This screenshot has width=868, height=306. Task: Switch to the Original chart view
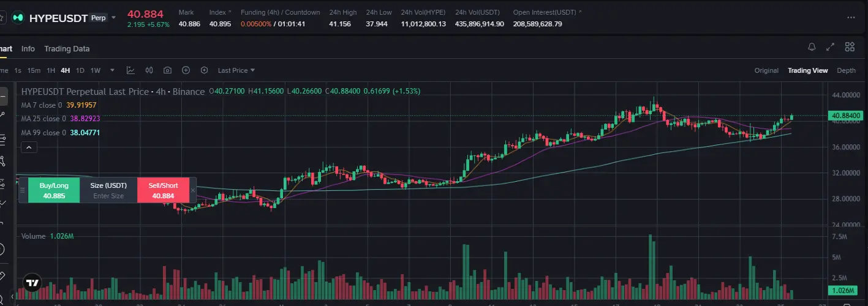point(766,70)
